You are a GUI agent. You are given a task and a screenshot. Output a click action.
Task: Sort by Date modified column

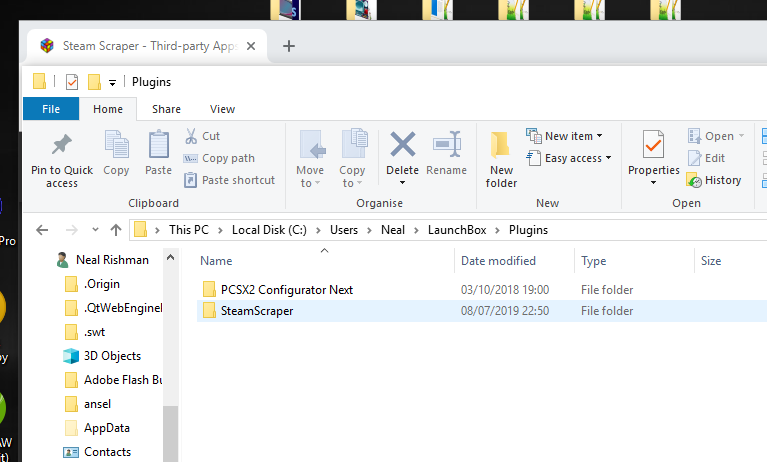pyautogui.click(x=498, y=261)
